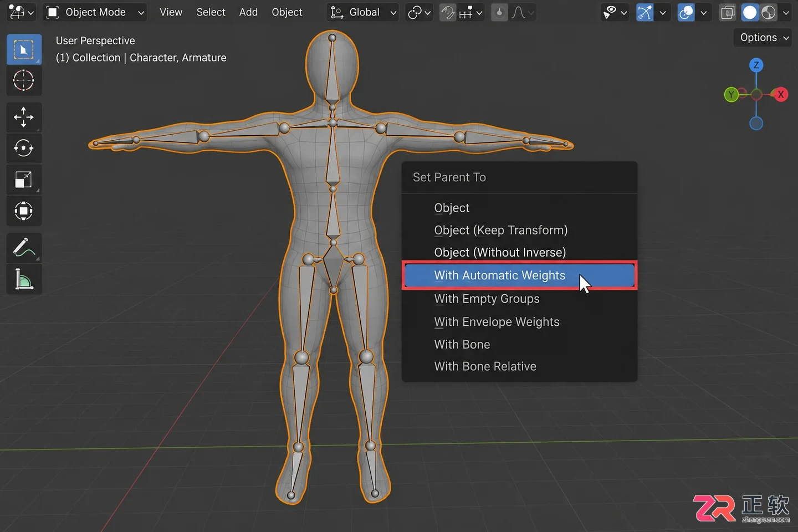Open the Select menu
Screen dimensions: 798x532
(211, 12)
